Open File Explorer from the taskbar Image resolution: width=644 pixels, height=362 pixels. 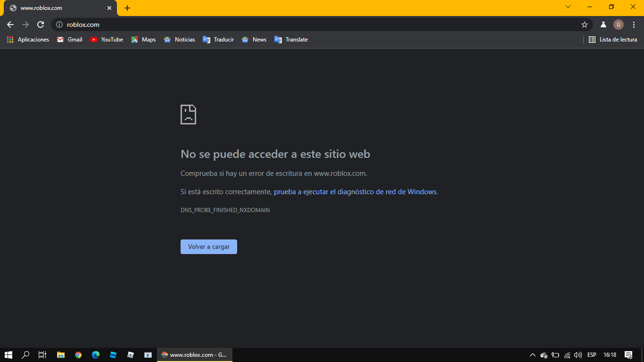[x=60, y=355]
